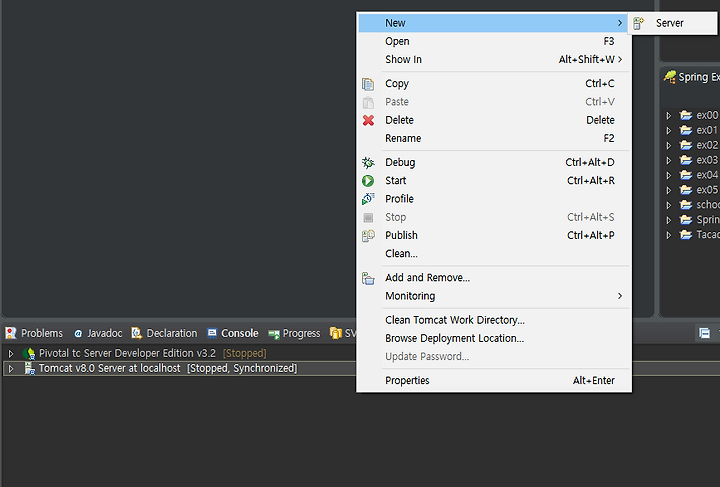Choose Start to launch the server
This screenshot has height=487, width=720.
[x=494, y=181]
